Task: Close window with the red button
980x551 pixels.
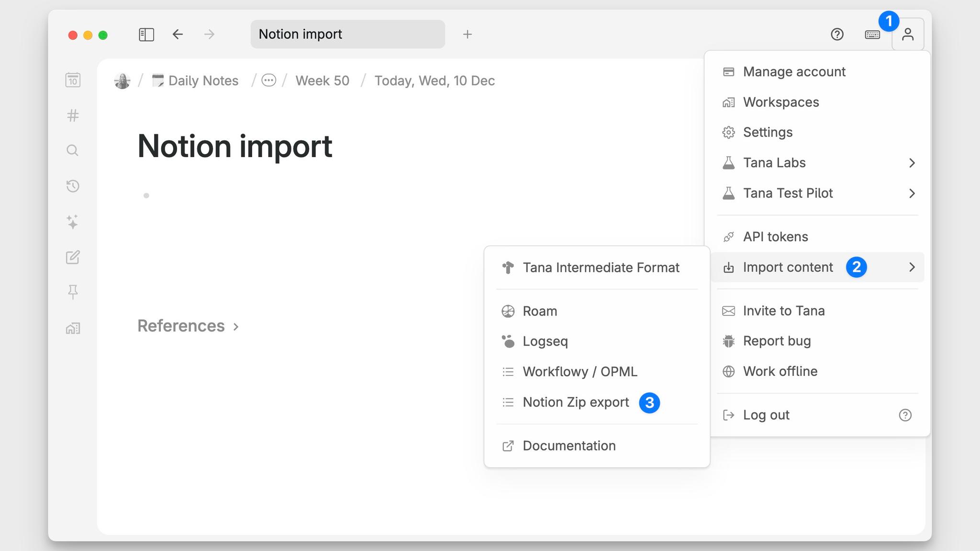Action: (73, 35)
